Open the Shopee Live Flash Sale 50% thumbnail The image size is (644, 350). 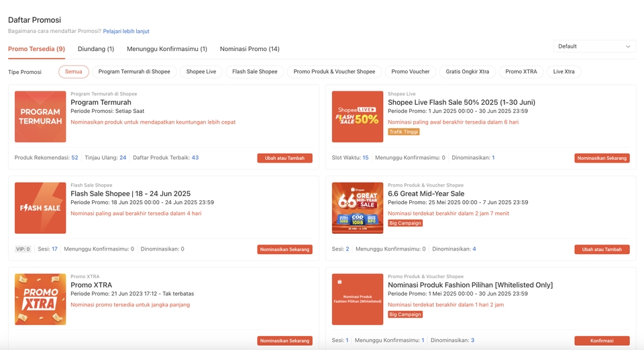click(358, 117)
